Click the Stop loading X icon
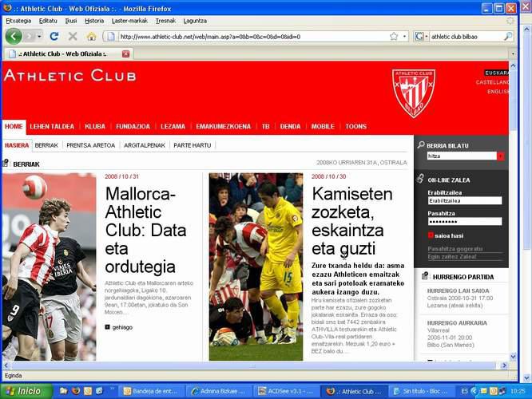The height and width of the screenshot is (399, 532). [x=72, y=36]
